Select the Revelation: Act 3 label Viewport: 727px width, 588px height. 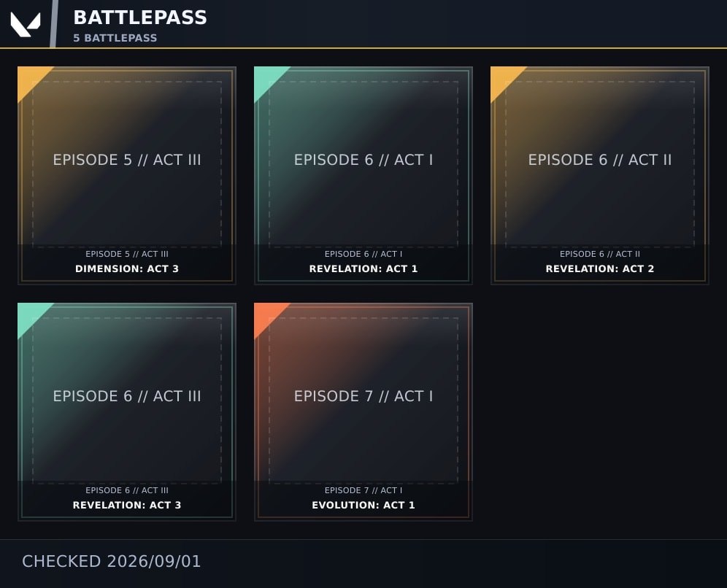click(x=127, y=505)
